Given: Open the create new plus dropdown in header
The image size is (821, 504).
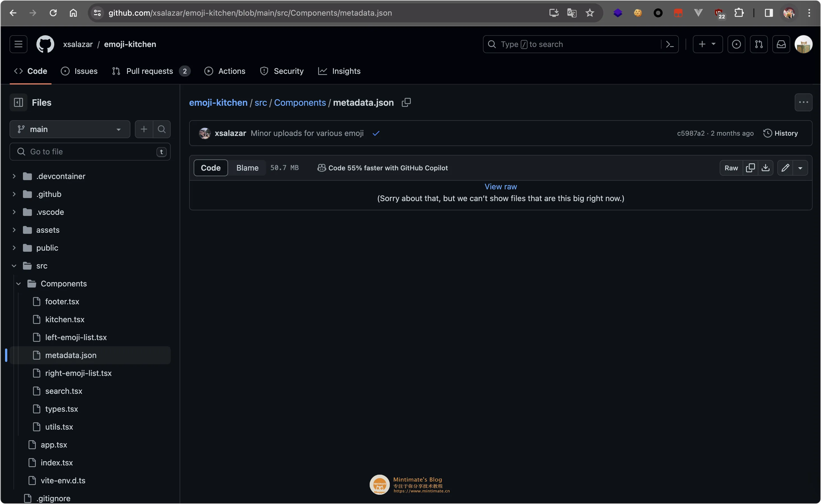Looking at the screenshot, I should pyautogui.click(x=708, y=44).
